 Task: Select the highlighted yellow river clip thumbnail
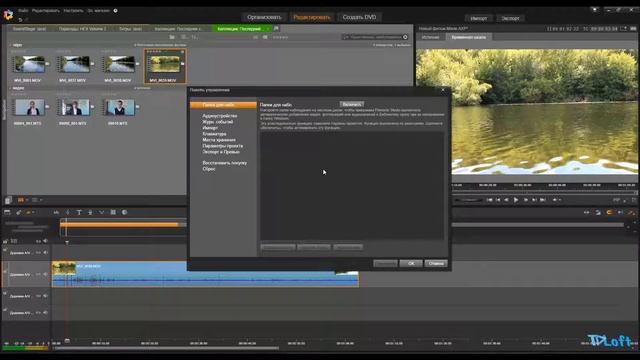tap(165, 64)
